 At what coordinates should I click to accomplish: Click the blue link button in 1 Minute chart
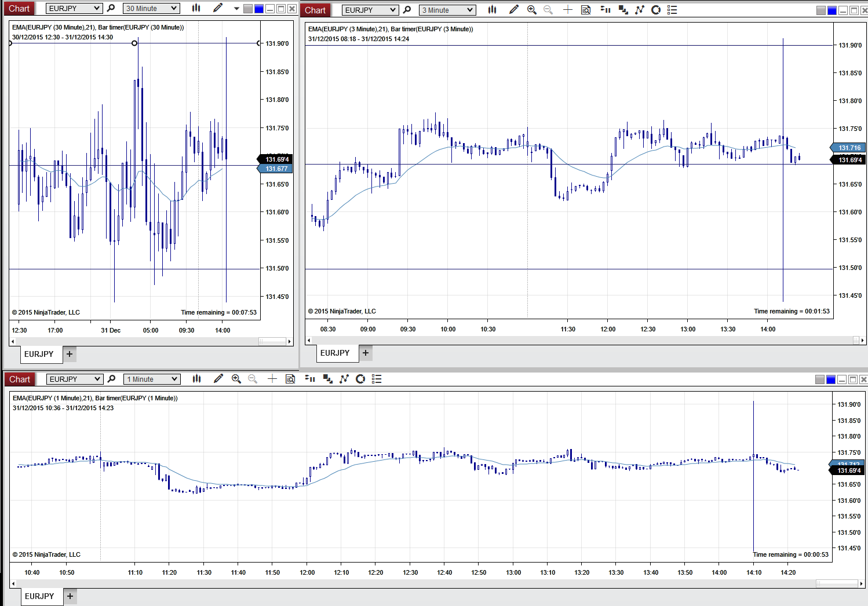831,379
